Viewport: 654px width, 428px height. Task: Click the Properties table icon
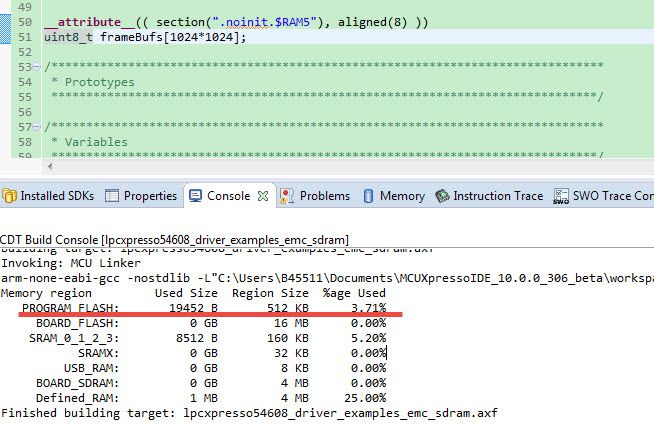(x=111, y=196)
